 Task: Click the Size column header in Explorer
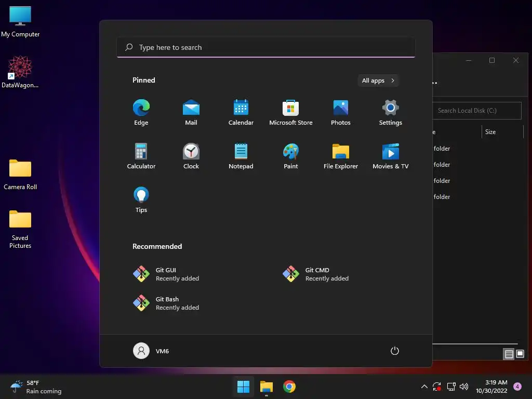502,132
